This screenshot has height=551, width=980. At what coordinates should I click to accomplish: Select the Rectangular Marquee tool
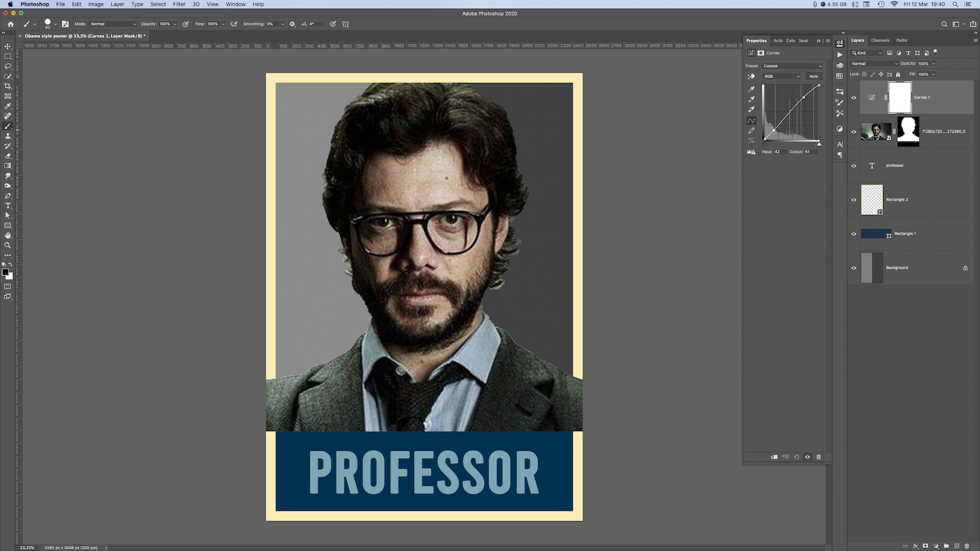point(8,56)
